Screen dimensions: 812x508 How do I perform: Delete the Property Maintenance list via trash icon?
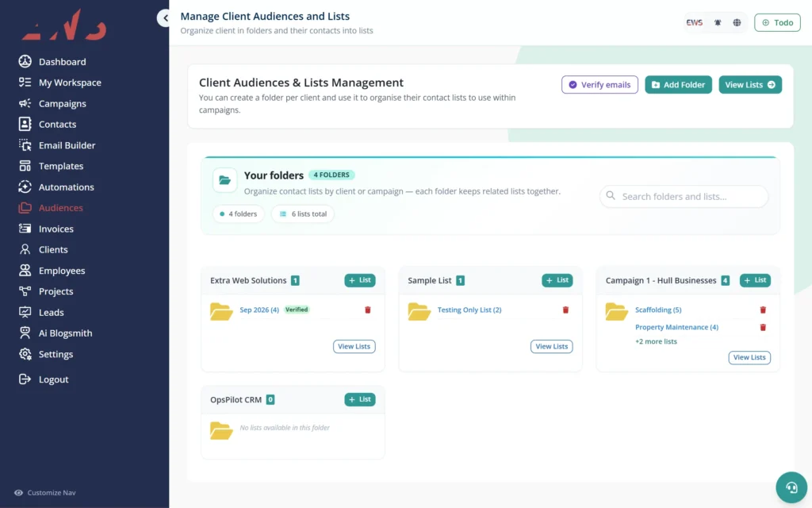763,328
